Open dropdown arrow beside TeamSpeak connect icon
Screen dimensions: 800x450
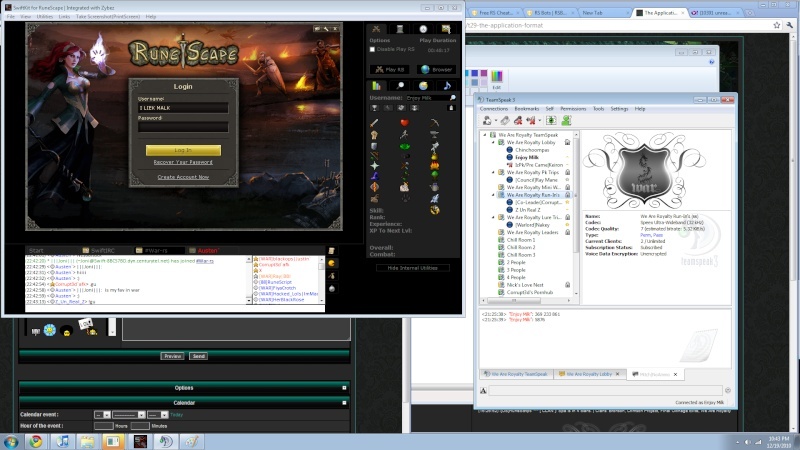coord(495,121)
